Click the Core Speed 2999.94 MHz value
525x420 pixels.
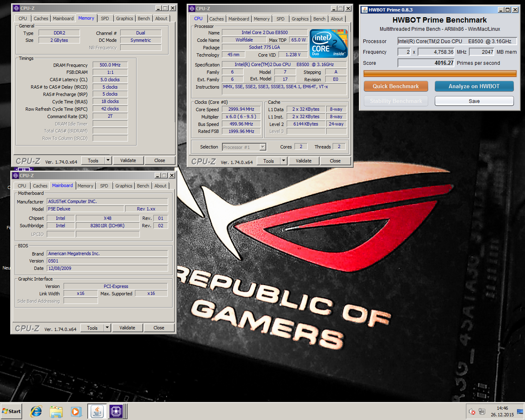(241, 109)
